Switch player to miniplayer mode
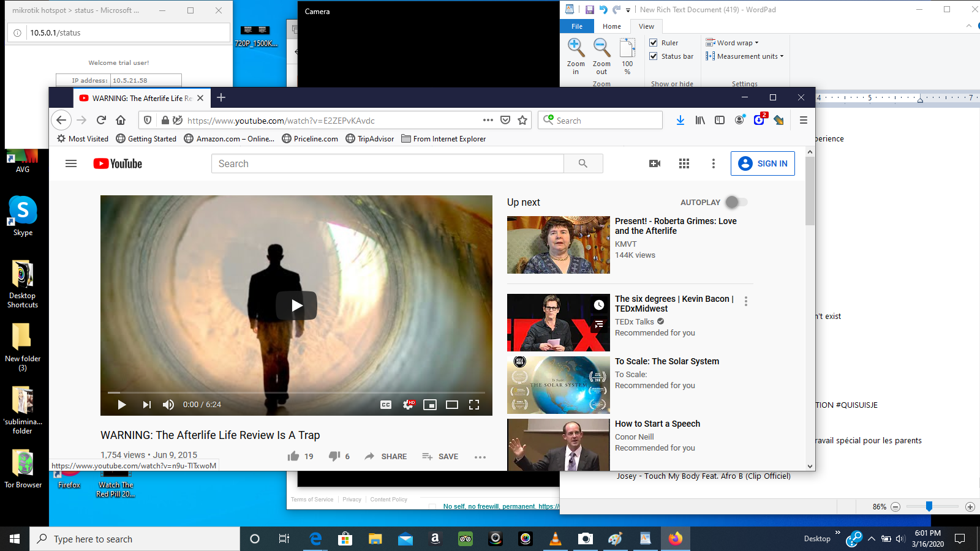The image size is (980, 551). (x=430, y=405)
